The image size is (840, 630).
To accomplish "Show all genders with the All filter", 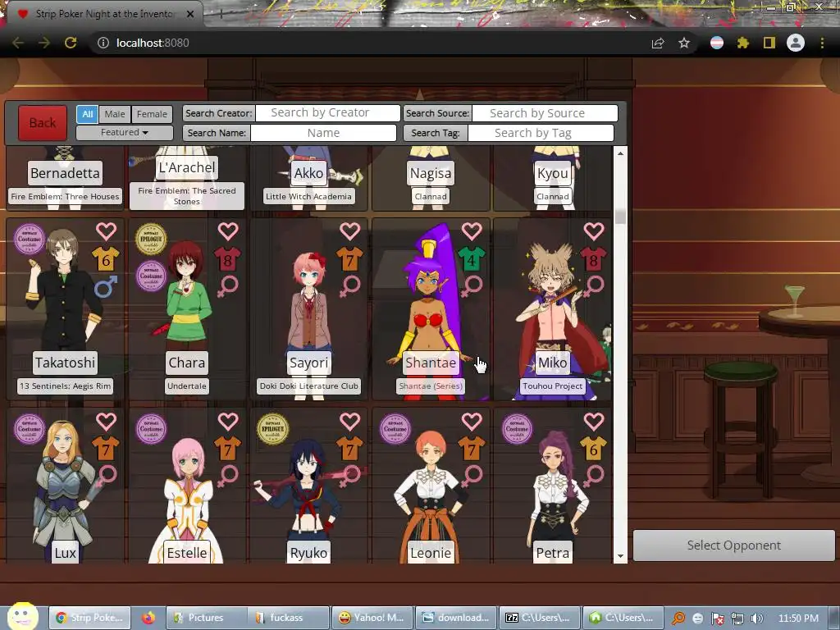I will 87,113.
